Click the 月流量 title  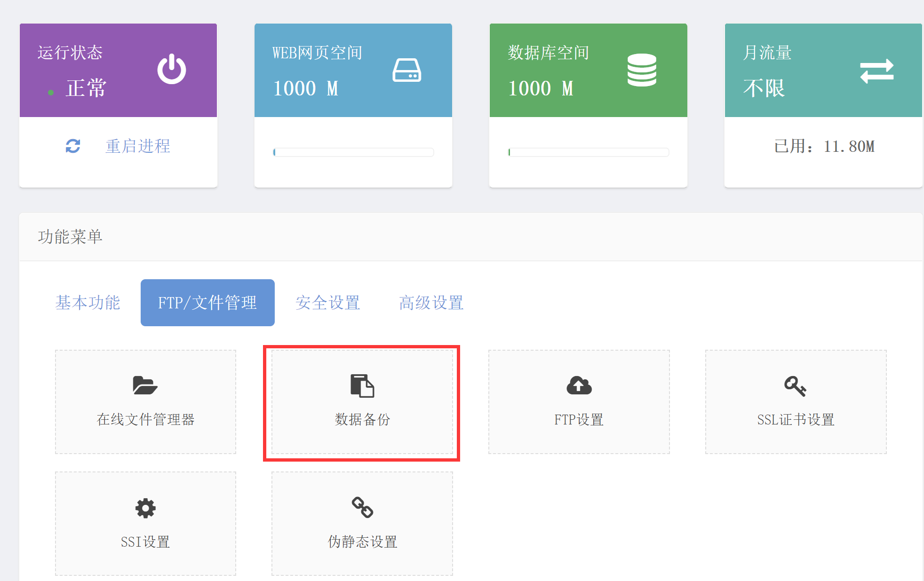(767, 53)
